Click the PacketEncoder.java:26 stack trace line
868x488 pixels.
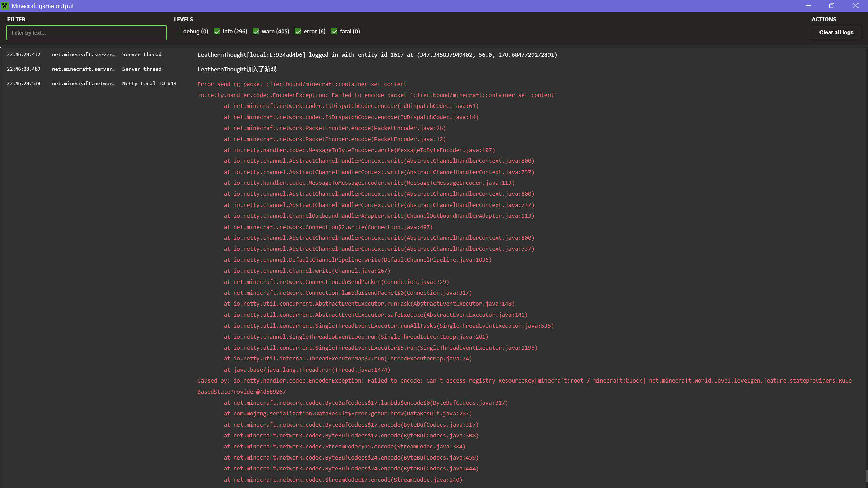tap(335, 128)
